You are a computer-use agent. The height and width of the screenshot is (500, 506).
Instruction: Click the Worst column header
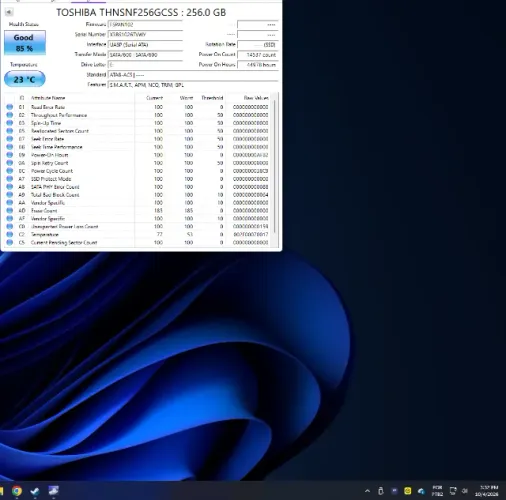tap(186, 98)
